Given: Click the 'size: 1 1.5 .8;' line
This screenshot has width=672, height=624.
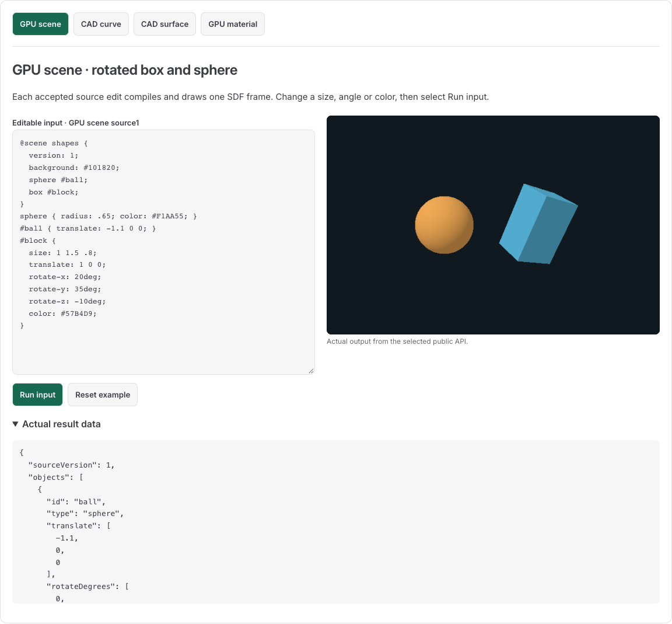Looking at the screenshot, I should 63,253.
